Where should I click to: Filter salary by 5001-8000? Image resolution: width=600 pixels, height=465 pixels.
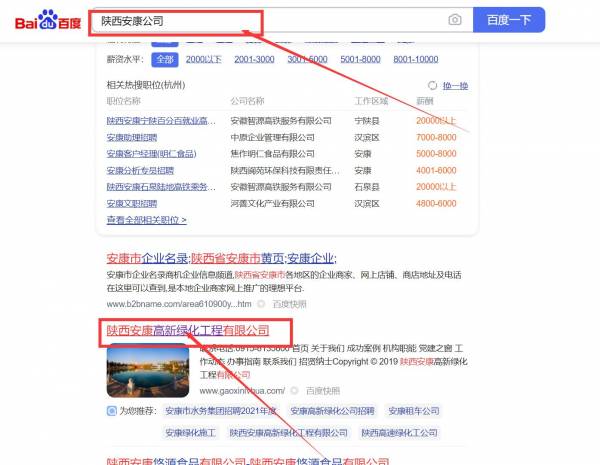[360, 60]
